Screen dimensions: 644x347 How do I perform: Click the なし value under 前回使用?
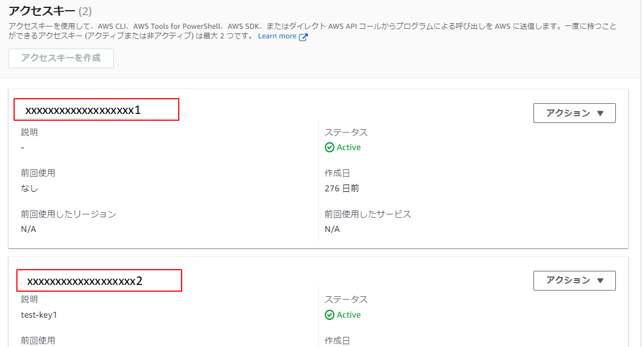[x=29, y=188]
